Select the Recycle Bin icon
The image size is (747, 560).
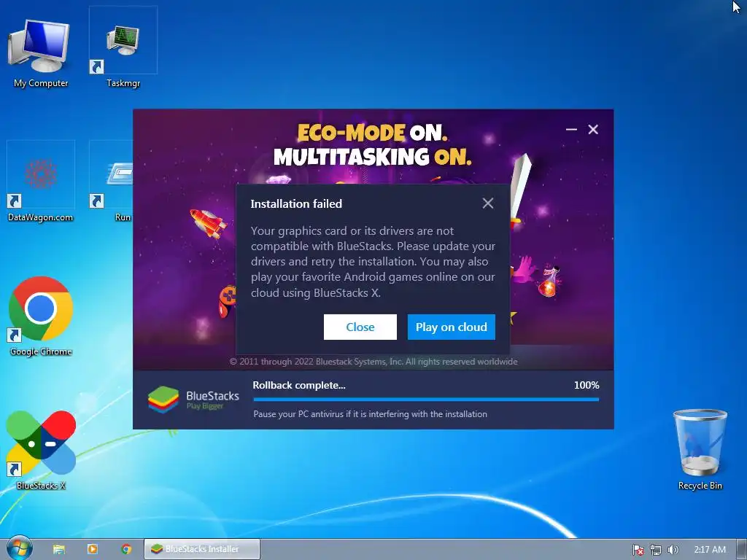700,449
